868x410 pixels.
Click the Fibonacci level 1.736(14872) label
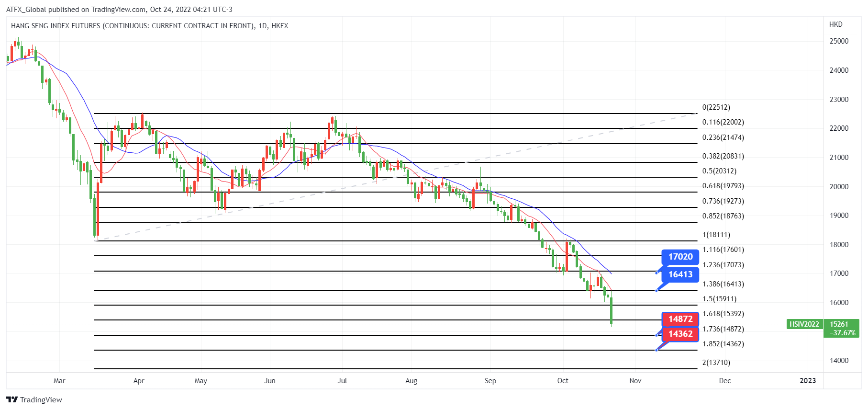(x=723, y=329)
